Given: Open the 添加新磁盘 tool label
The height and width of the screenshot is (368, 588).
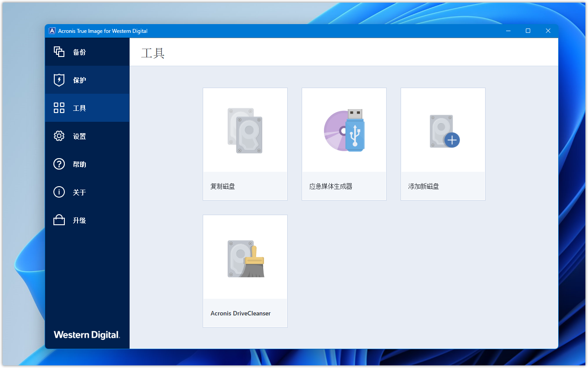Looking at the screenshot, I should (423, 186).
